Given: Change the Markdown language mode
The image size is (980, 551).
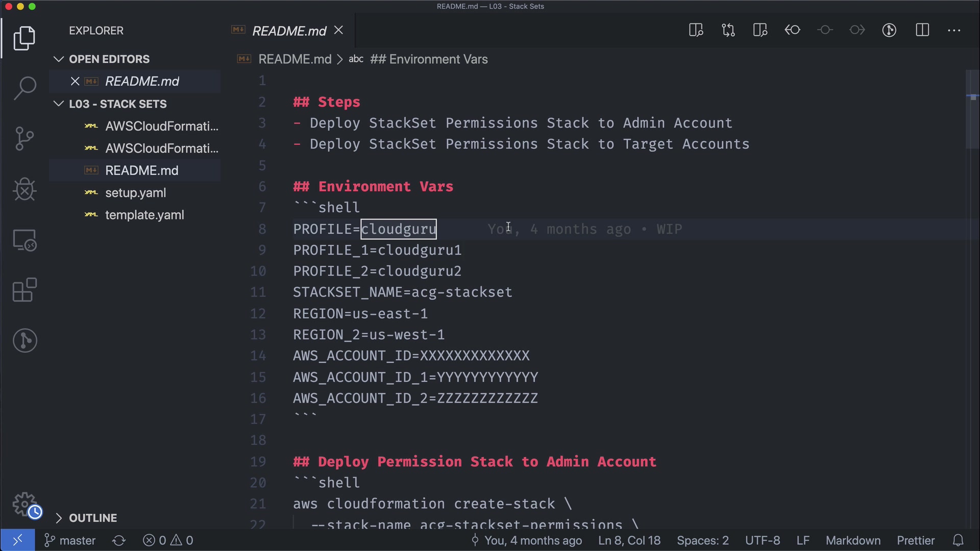Looking at the screenshot, I should click(853, 540).
